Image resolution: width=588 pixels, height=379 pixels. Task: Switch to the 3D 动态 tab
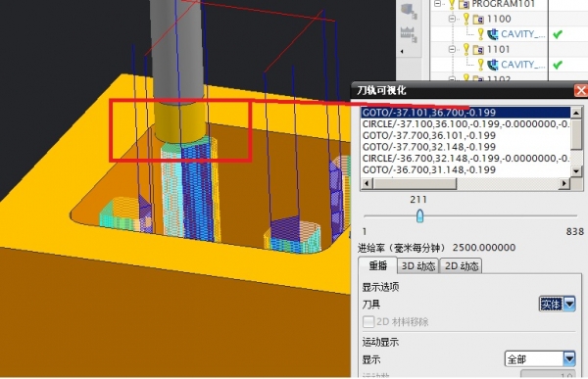tap(418, 265)
